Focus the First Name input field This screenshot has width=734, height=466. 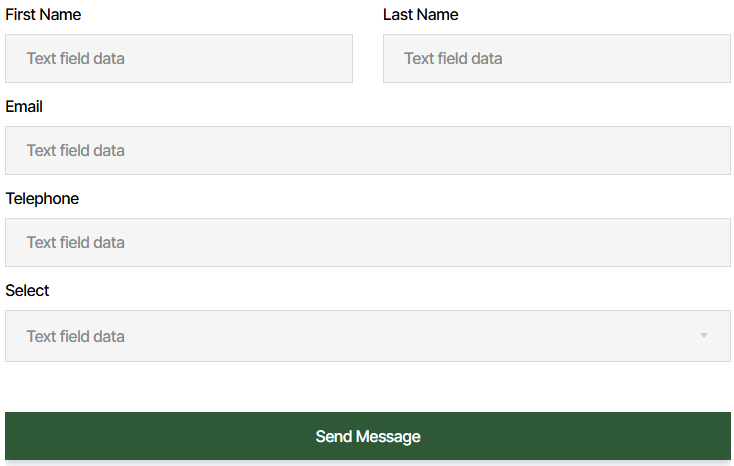tap(179, 59)
